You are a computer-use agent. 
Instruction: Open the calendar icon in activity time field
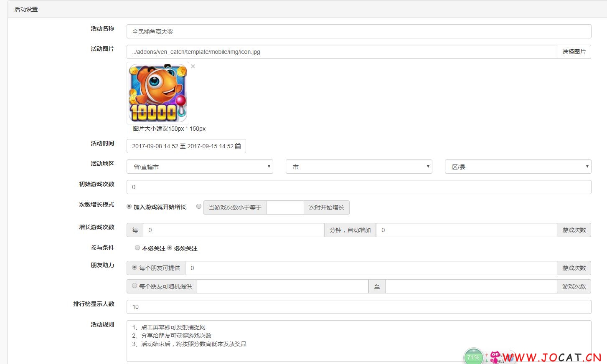coord(238,146)
